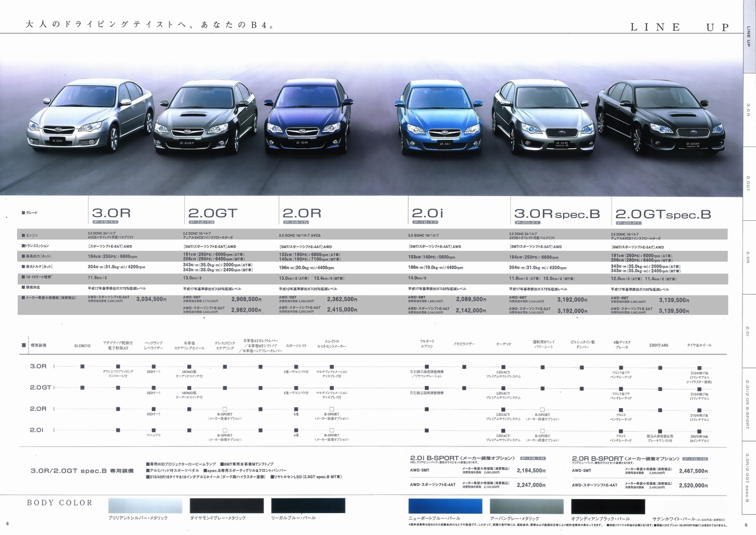756x535 pixels.
Task: Choose the Regal Blue Pearl color swatch
Action: pos(308,505)
